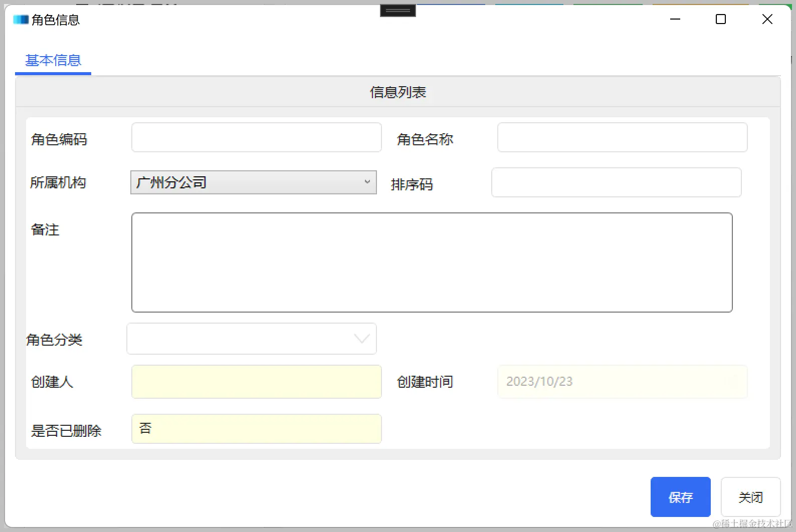Maximize the 角色信息 window

click(721, 19)
